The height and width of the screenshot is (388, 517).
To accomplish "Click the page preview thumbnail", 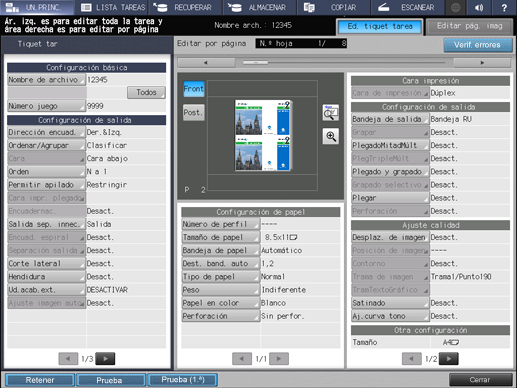I will click(263, 135).
